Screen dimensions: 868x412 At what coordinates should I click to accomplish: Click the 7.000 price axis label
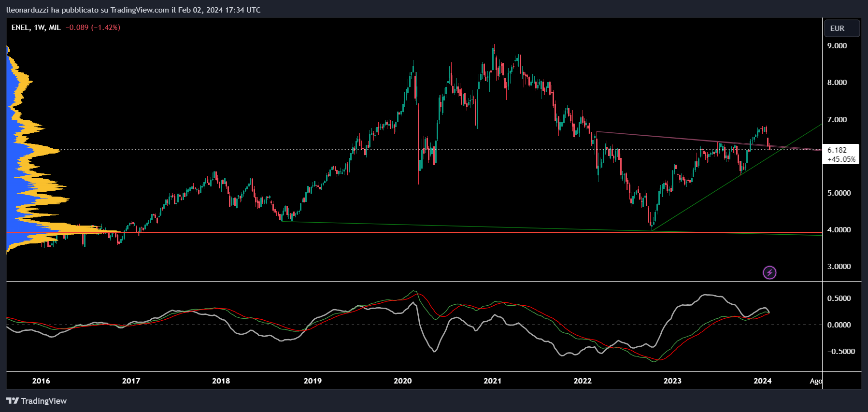837,120
